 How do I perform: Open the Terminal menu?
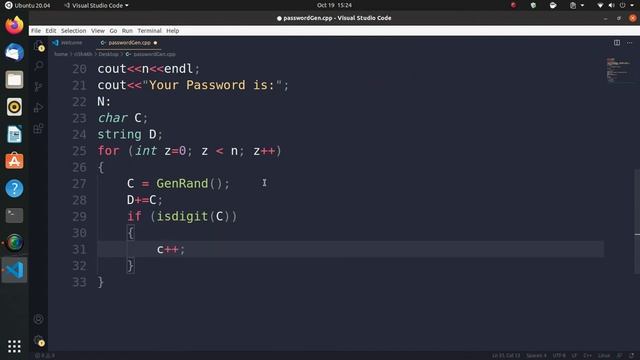149,31
